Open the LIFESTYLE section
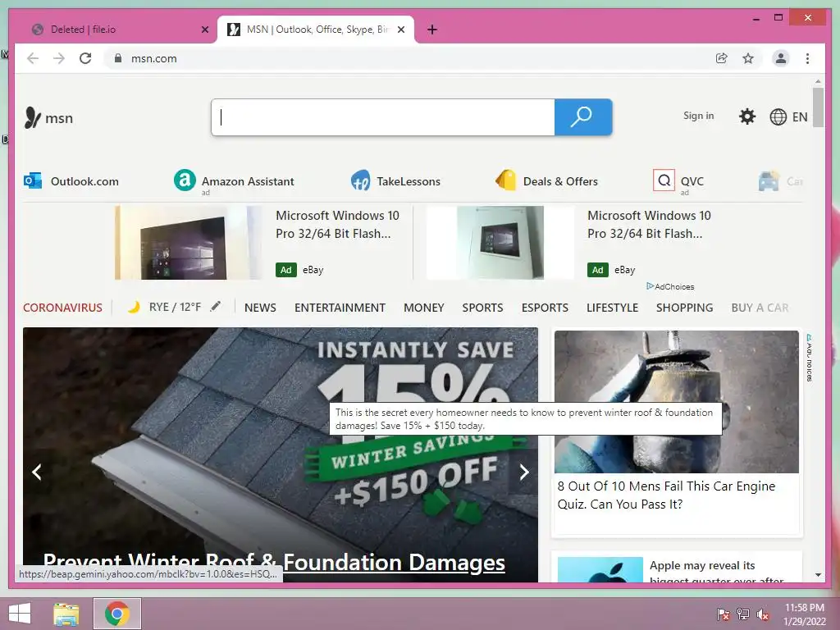Screen dimensions: 840x630 [x=612, y=308]
